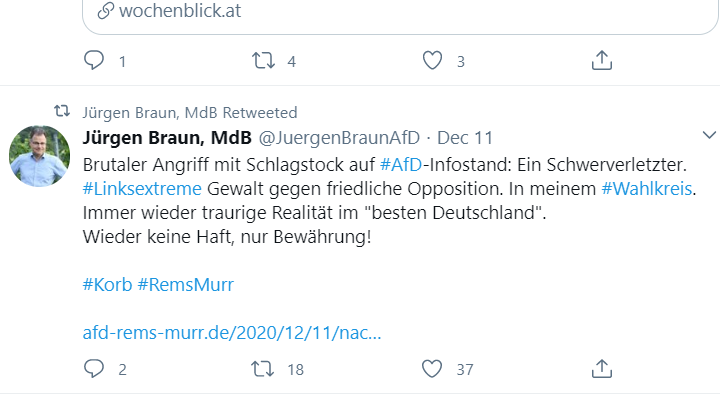Viewport: 720px width, 405px height.
Task: Share the wochenblick.at tweet
Action: (602, 61)
